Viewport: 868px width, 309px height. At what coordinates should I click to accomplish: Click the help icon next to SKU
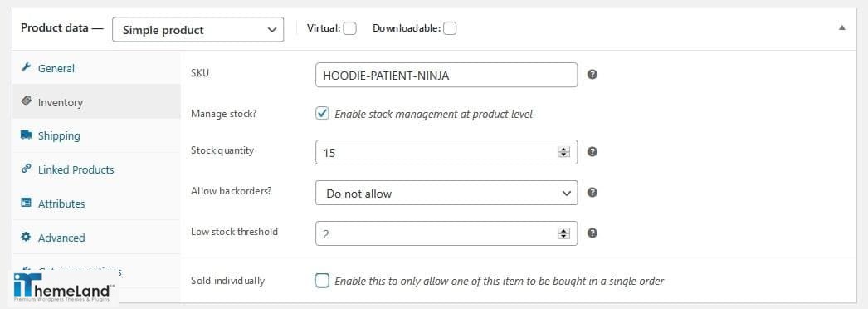592,74
